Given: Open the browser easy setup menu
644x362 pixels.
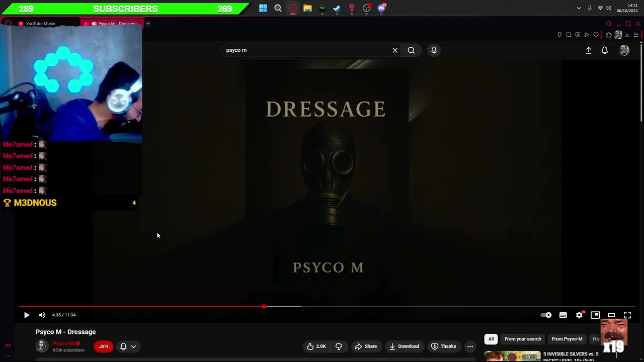Looking at the screenshot, I should pos(636,35).
